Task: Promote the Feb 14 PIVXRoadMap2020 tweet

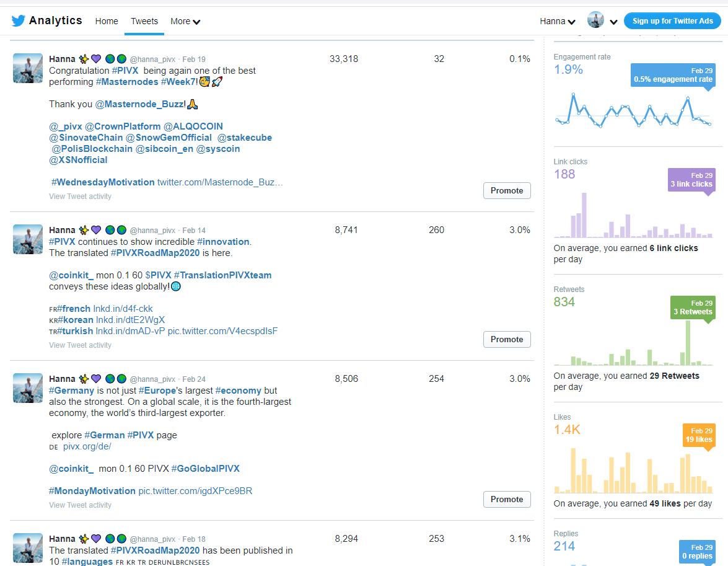Action: [507, 339]
